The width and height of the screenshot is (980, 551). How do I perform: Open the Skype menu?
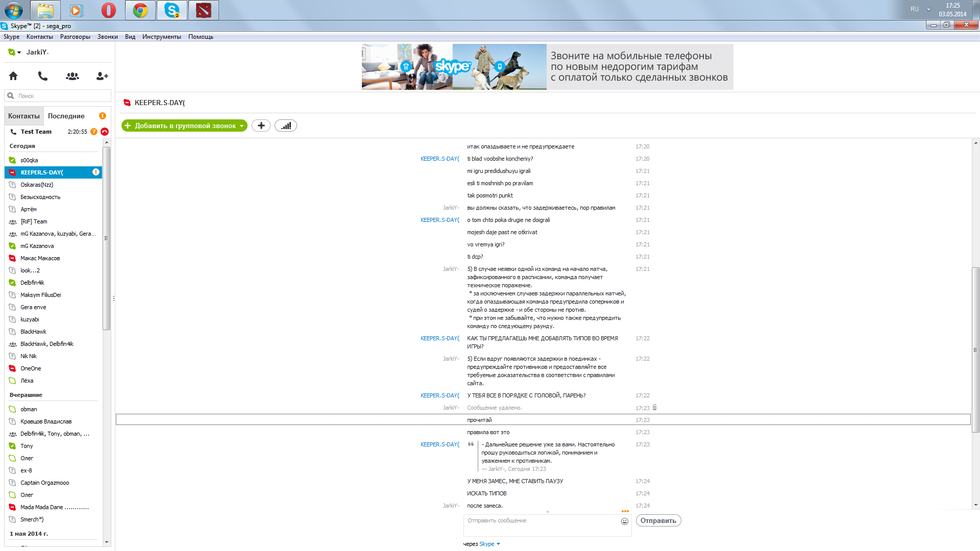[x=11, y=37]
